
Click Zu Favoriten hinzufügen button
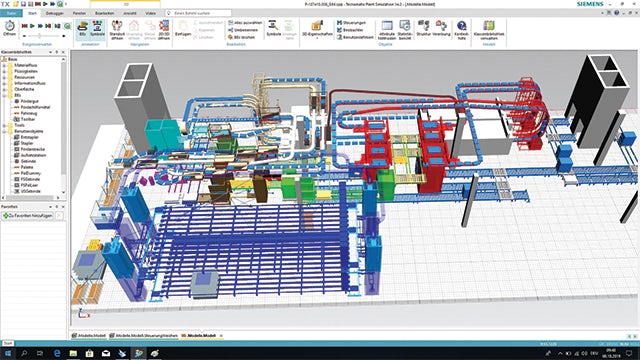tap(28, 216)
